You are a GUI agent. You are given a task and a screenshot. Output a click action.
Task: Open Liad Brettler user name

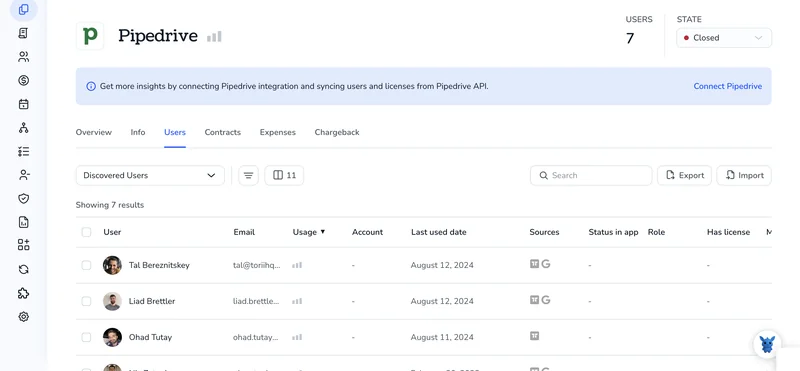pos(152,301)
